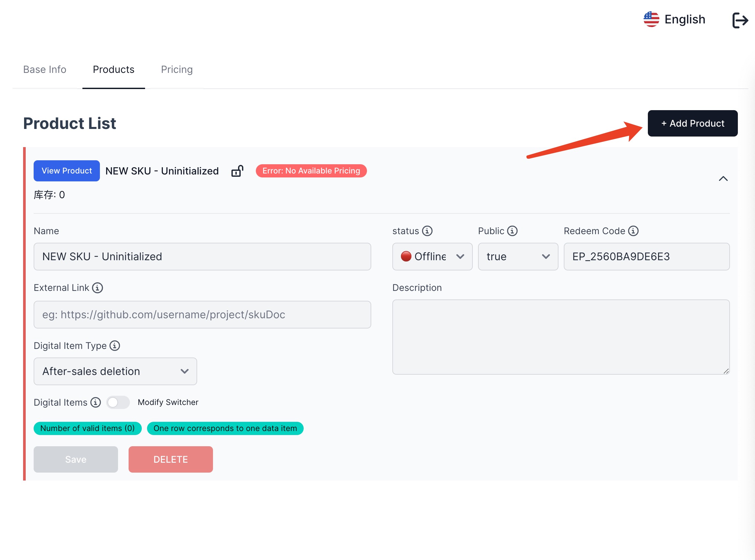Click the + Add Product button
The height and width of the screenshot is (560, 755).
click(x=692, y=124)
